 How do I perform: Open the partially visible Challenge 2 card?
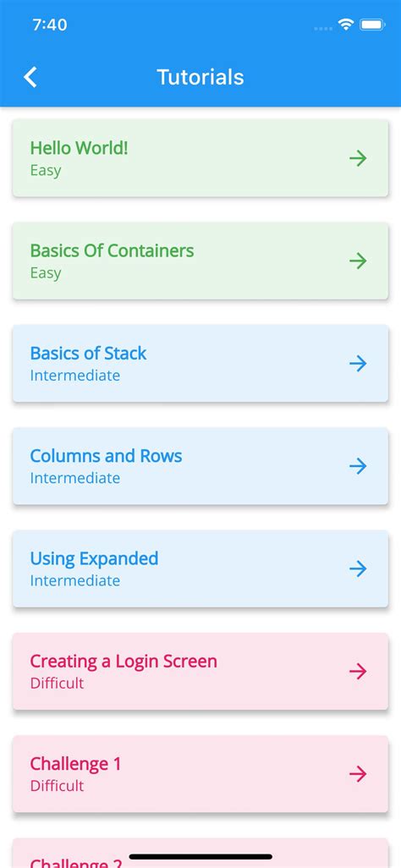200,853
